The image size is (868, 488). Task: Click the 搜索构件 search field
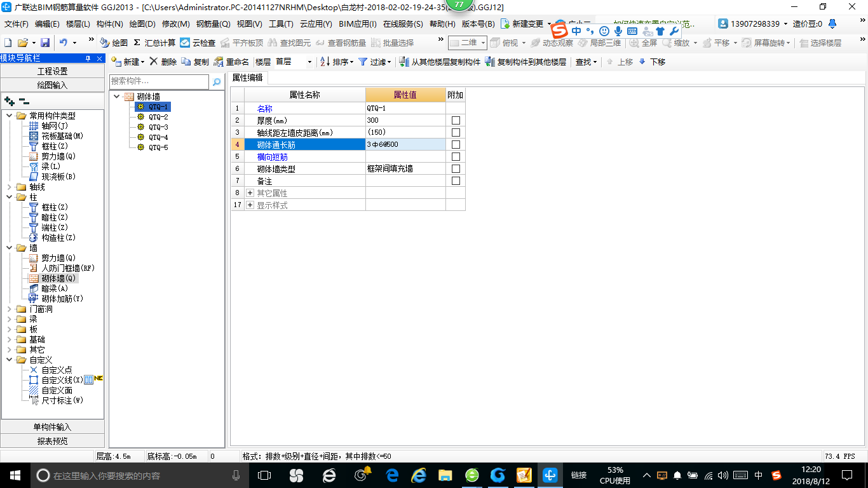pyautogui.click(x=159, y=81)
